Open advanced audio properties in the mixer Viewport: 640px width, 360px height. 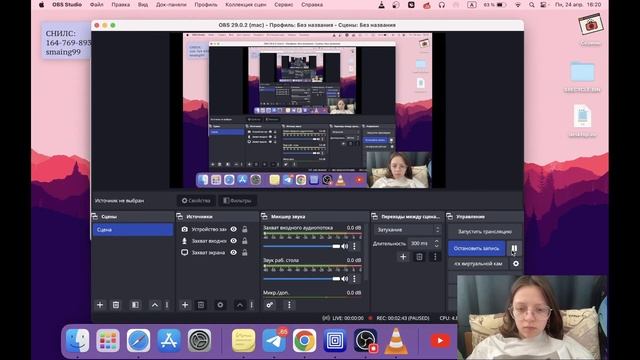[270, 305]
